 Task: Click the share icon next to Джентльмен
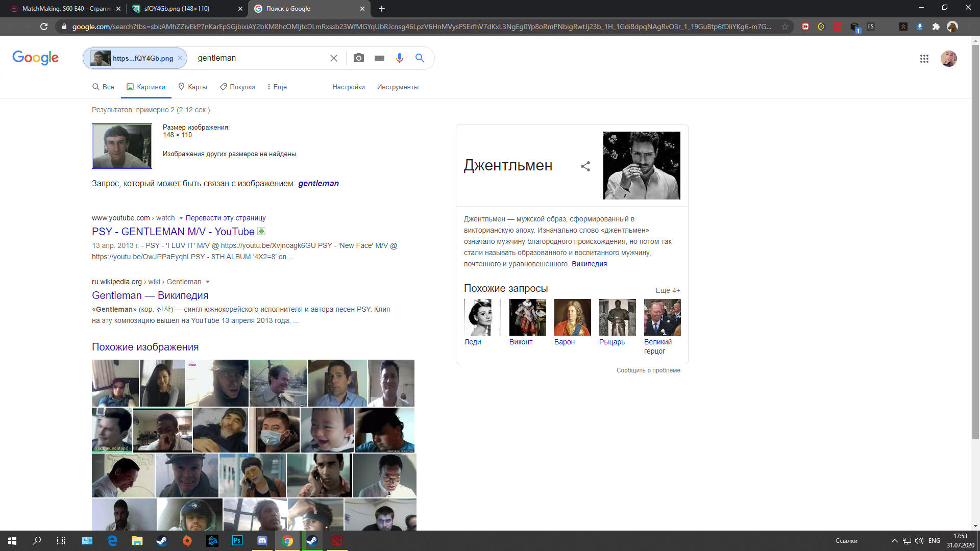pyautogui.click(x=585, y=166)
